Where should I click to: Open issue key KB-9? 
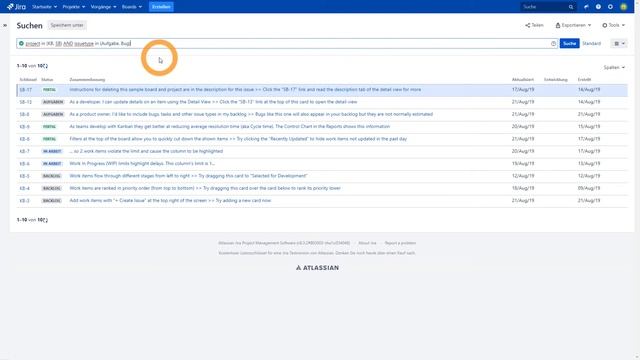[x=24, y=127]
